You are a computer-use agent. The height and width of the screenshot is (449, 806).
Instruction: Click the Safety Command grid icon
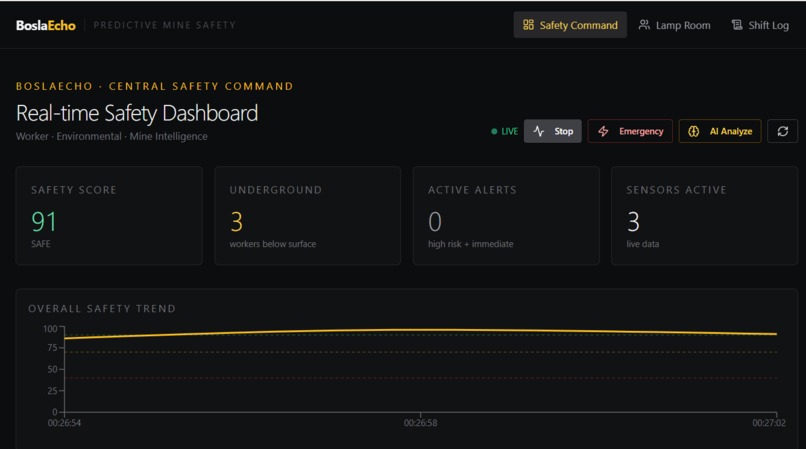click(528, 25)
